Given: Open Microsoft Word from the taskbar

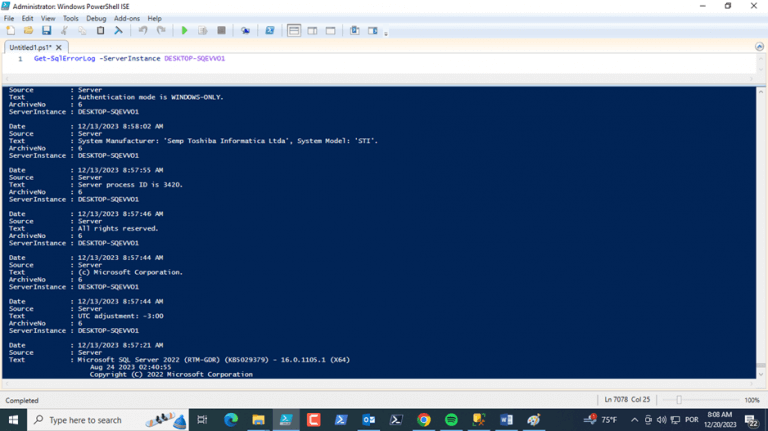Looking at the screenshot, I should [506, 420].
